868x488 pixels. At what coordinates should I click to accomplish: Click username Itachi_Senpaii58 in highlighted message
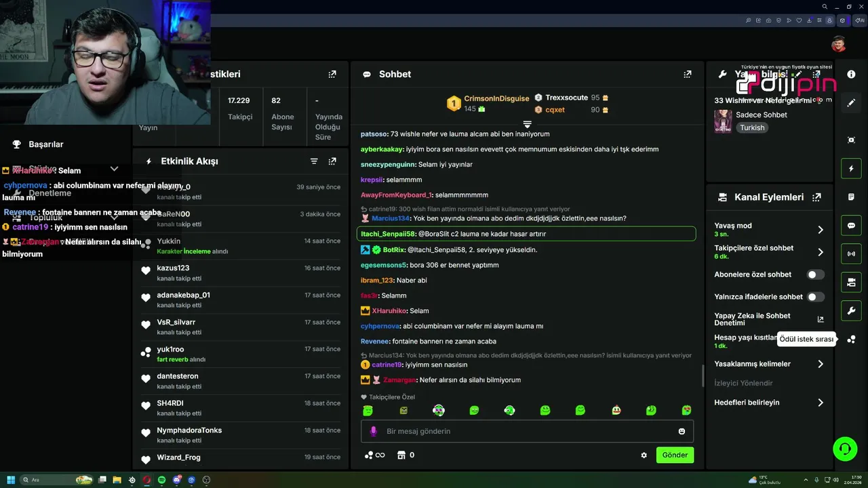point(388,234)
